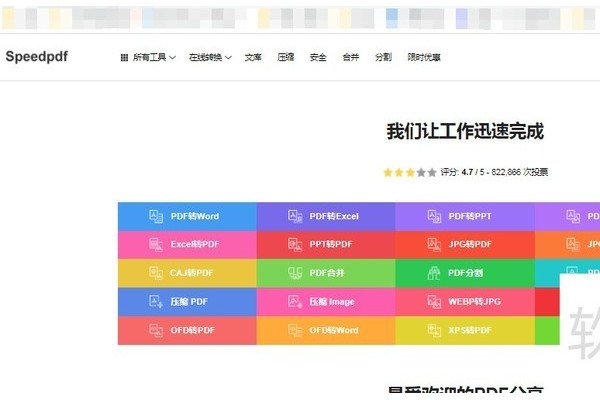Click the JPG转PDF tile icon
This screenshot has width=600, height=400.
(x=434, y=244)
